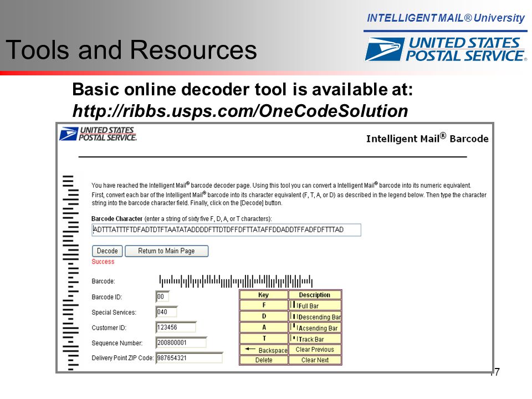Click the Key column header
The width and height of the screenshot is (532, 399).
pyautogui.click(x=264, y=295)
